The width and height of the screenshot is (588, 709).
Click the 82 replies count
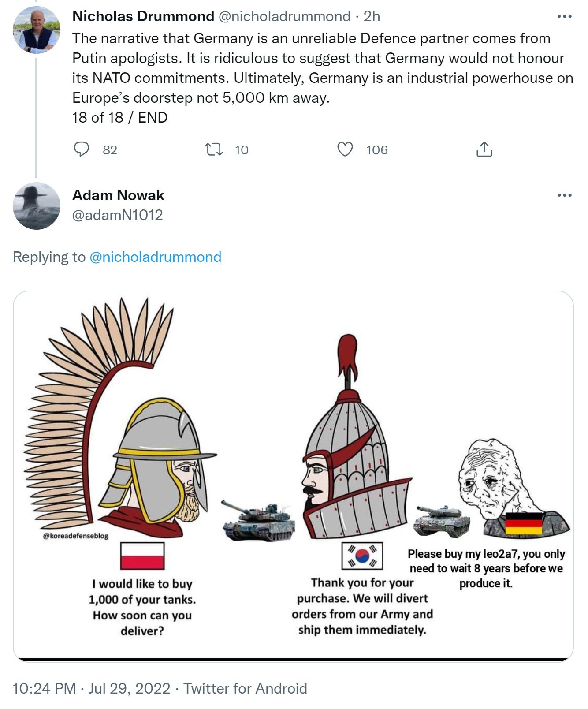[x=110, y=150]
